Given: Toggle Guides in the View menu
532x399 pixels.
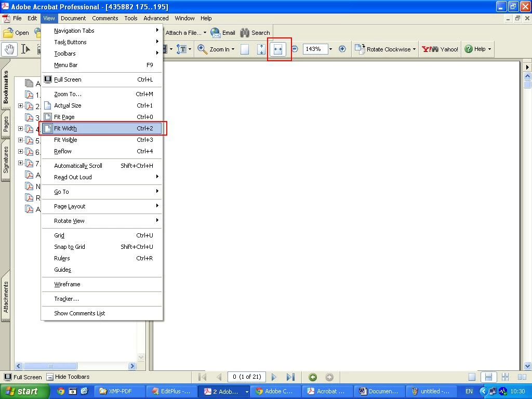Looking at the screenshot, I should tap(102, 270).
